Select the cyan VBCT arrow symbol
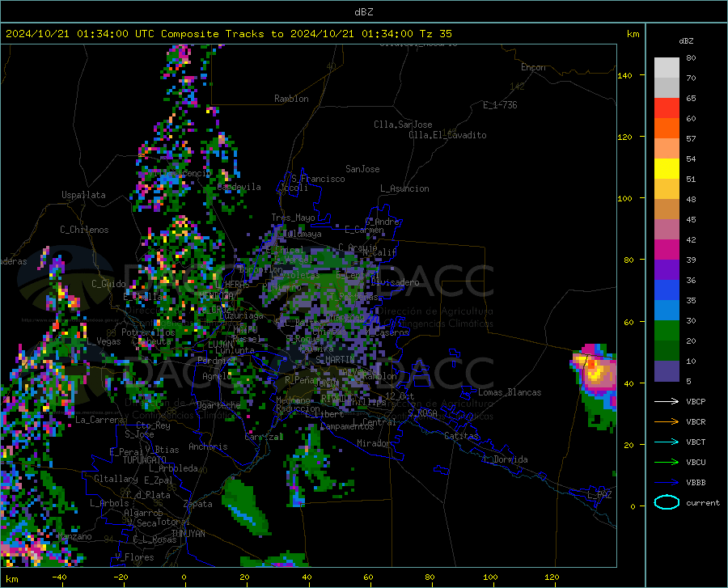728x588 pixels. [667, 442]
